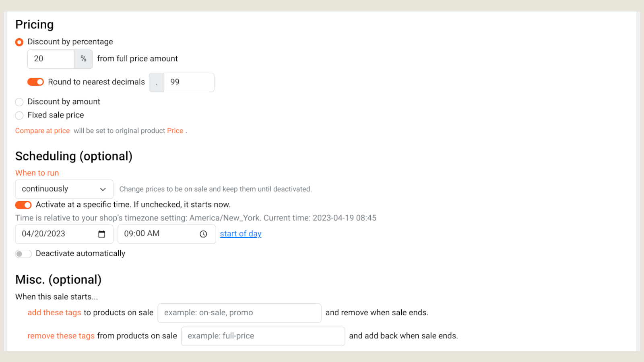644x362 pixels.
Task: Select the Discount by amount option
Action: (x=19, y=102)
